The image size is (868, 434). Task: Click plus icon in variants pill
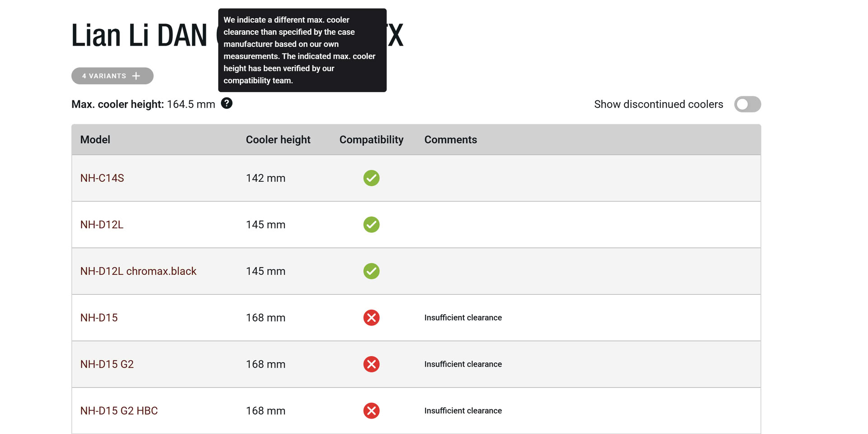136,76
